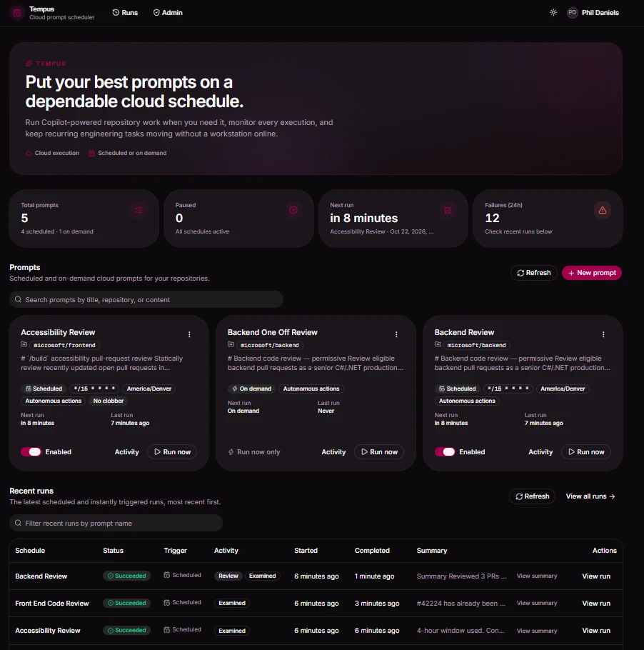644x650 pixels.
Task: Click the folder icon on Accessibility Review card
Action: tap(24, 344)
